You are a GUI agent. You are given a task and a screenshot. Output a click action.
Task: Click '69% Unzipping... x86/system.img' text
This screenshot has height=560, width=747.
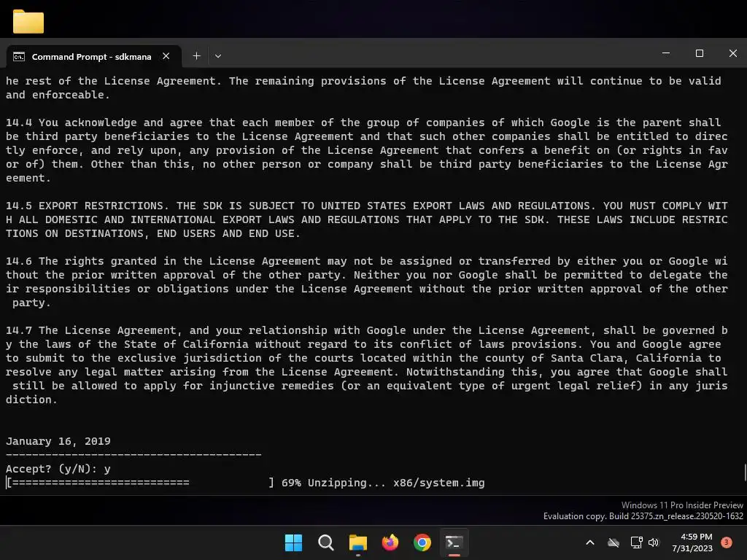383,483
